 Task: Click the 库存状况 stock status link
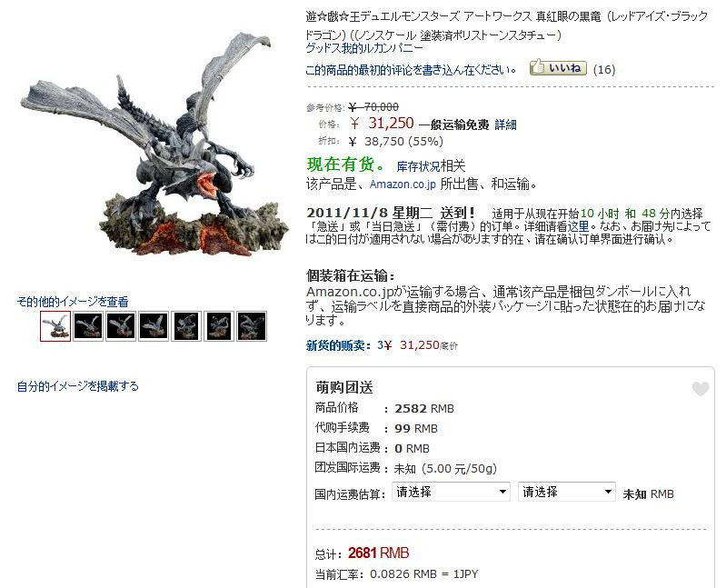tap(418, 165)
